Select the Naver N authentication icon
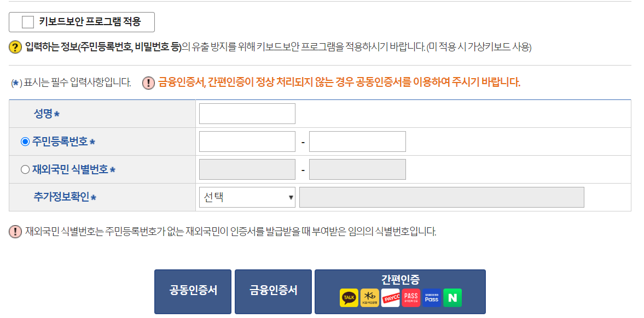The width and height of the screenshot is (644, 318). pyautogui.click(x=453, y=297)
